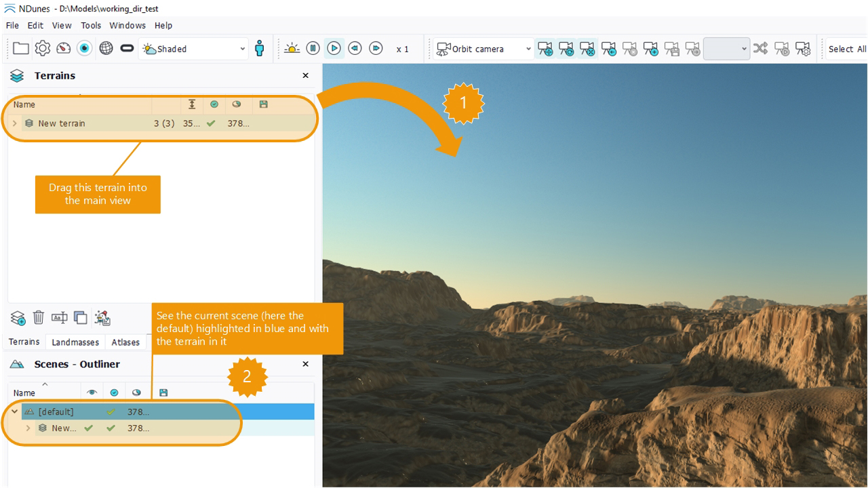Toggle visibility checkmark of New terrain in Outliner
Image resolution: width=868 pixels, height=488 pixels.
coord(88,428)
